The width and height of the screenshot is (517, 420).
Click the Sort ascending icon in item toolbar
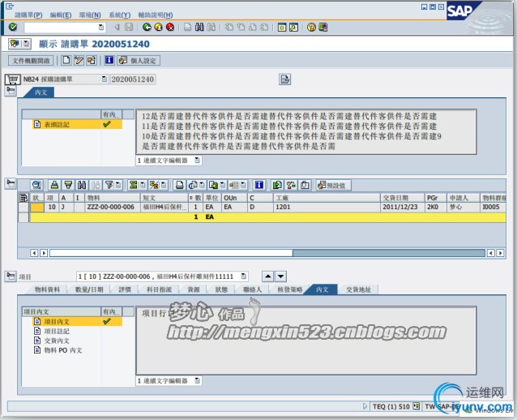tap(55, 185)
